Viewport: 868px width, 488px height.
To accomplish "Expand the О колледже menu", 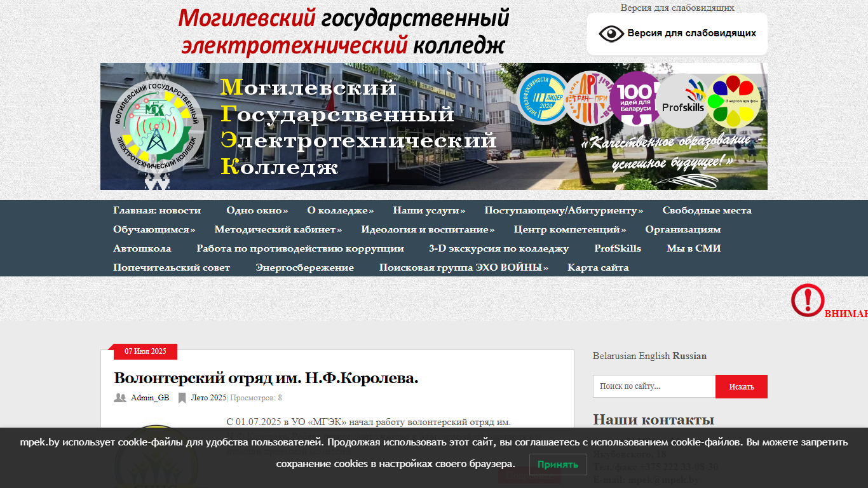I will pos(340,210).
